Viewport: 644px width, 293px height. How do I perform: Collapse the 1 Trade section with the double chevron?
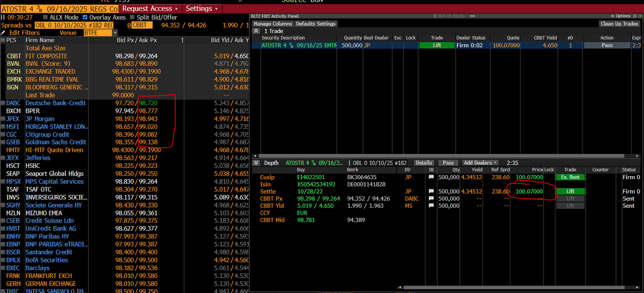pyautogui.click(x=256, y=31)
